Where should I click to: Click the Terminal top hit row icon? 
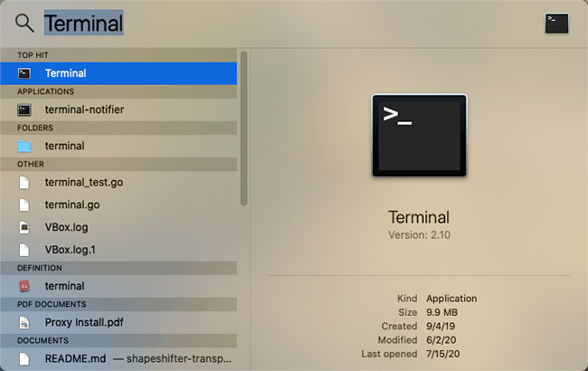point(24,73)
